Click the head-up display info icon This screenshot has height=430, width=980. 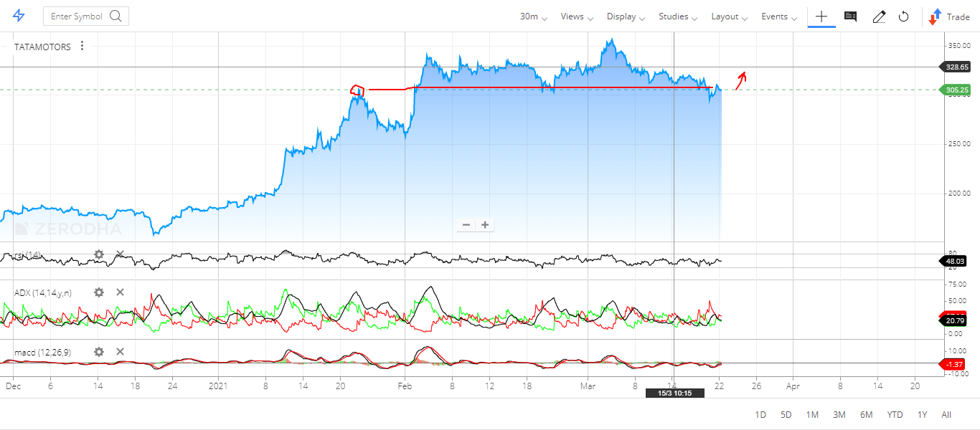[850, 16]
